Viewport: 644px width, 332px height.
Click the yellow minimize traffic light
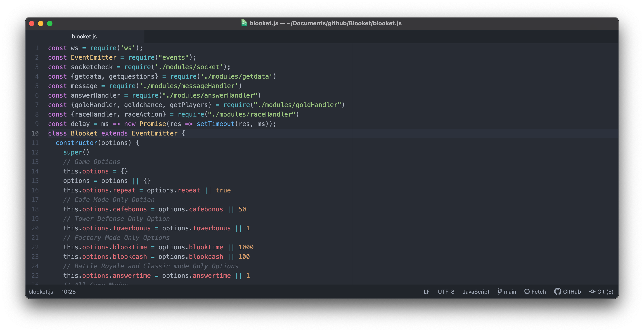pyautogui.click(x=41, y=23)
